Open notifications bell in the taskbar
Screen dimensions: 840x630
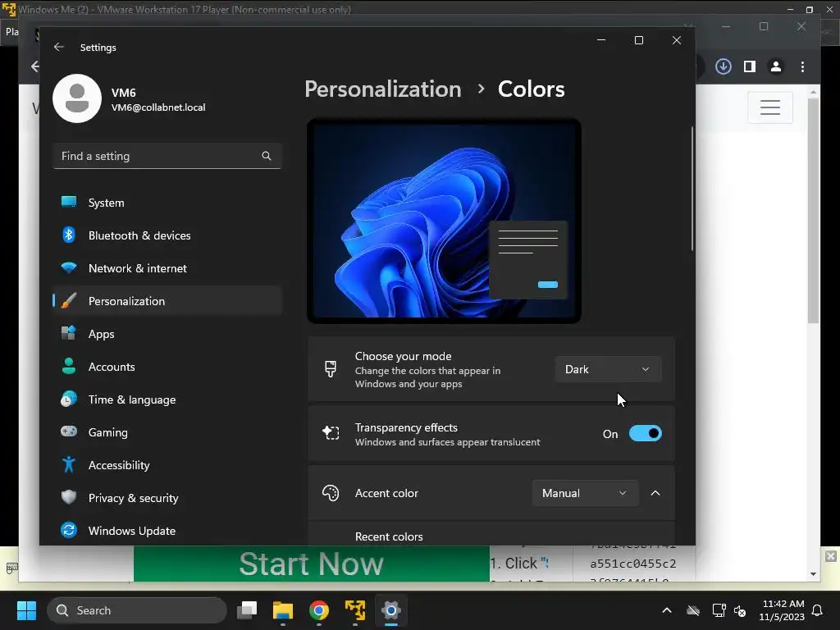(817, 610)
